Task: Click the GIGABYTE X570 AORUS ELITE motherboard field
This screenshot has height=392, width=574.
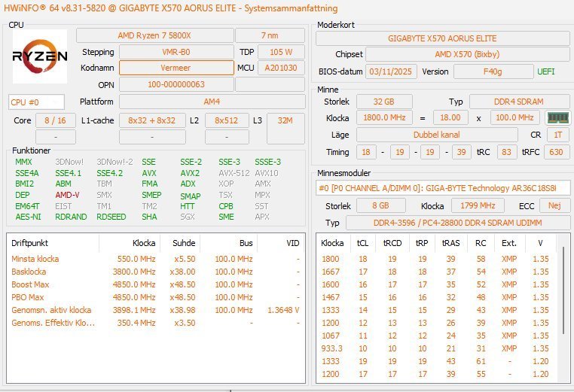Action: coord(442,38)
